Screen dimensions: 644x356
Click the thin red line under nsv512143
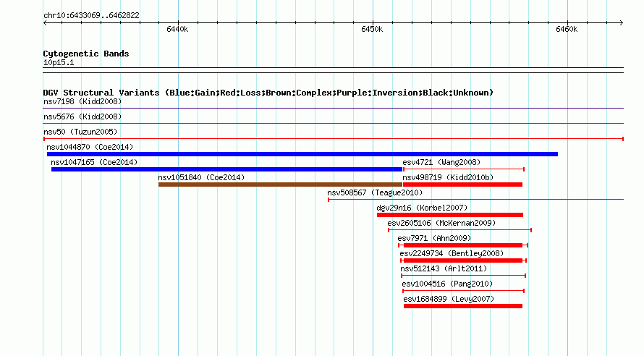tap(463, 276)
